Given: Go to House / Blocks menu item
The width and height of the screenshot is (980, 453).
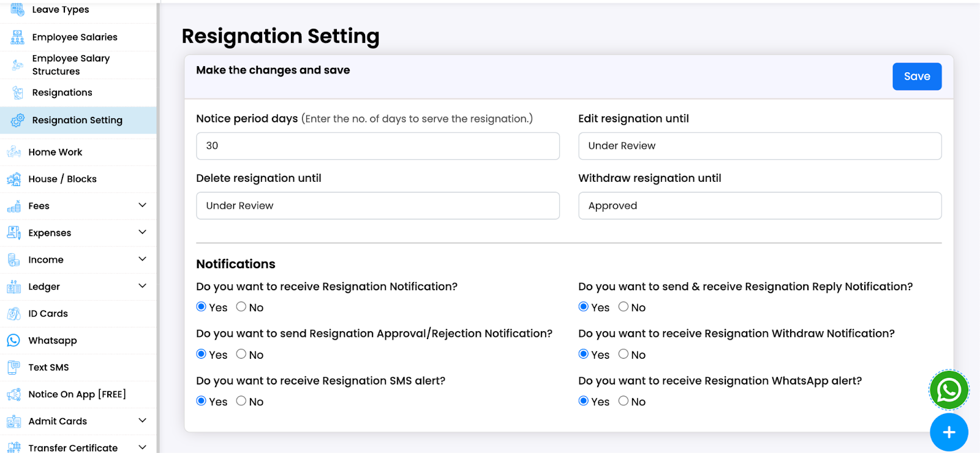Looking at the screenshot, I should tap(62, 179).
